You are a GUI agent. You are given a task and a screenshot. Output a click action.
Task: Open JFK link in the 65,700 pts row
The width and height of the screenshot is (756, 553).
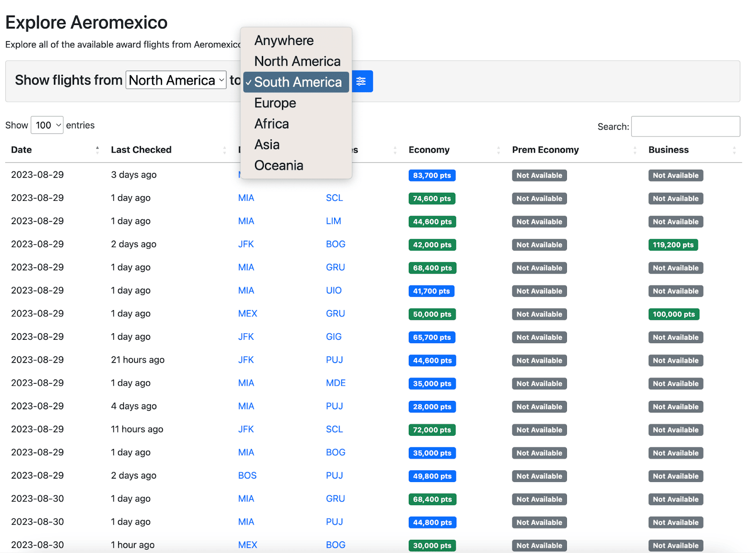tap(246, 337)
